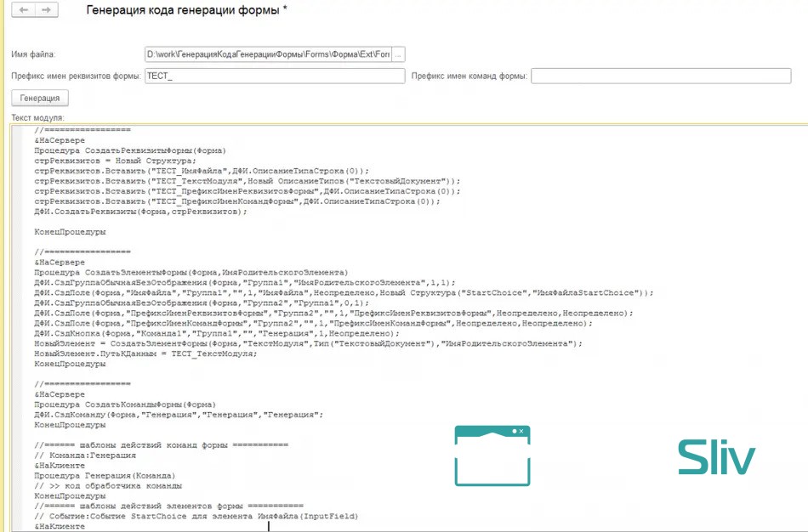Click the Процедура Генерация(Команда) line
808x532 pixels.
pyautogui.click(x=105, y=476)
